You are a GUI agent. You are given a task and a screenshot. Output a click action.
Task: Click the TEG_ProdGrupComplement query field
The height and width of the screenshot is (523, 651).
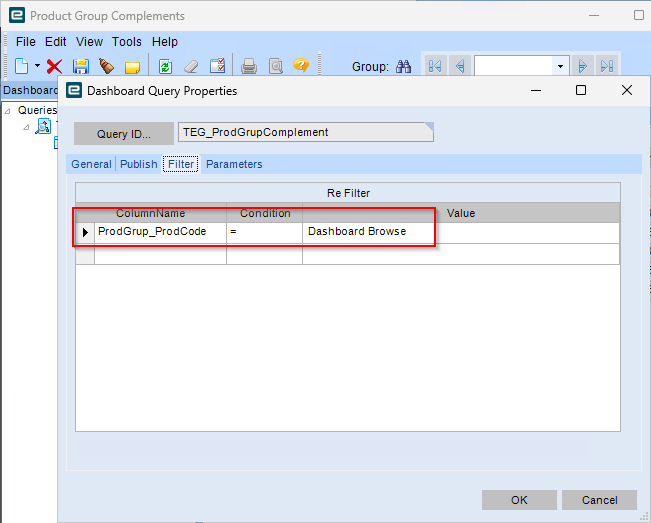[306, 132]
